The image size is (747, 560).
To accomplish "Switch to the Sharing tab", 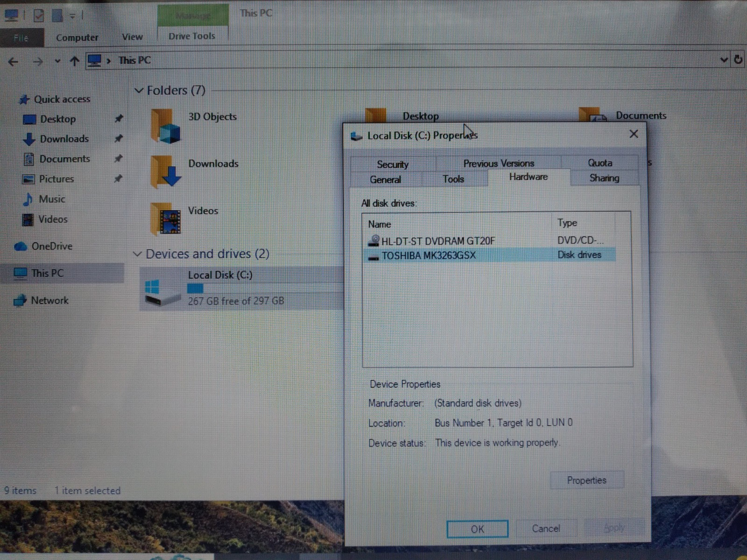I will click(x=604, y=178).
